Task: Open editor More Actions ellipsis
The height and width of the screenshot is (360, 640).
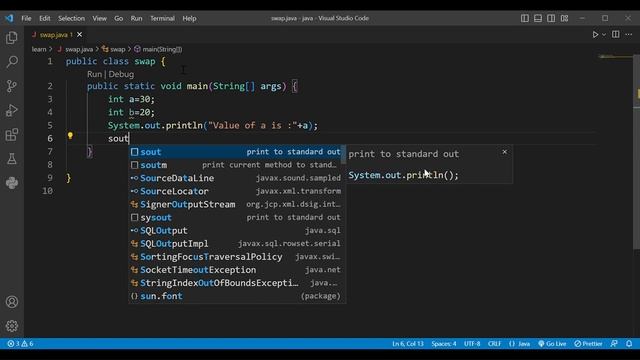Action: click(x=629, y=35)
